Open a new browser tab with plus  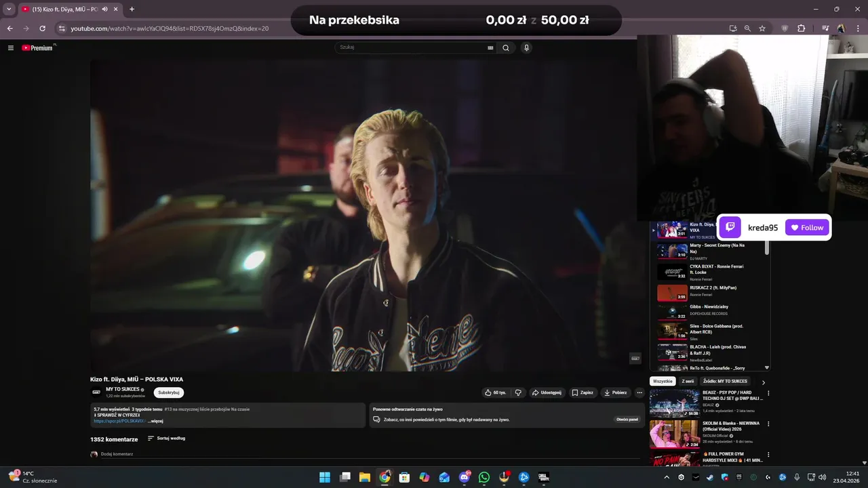(132, 9)
